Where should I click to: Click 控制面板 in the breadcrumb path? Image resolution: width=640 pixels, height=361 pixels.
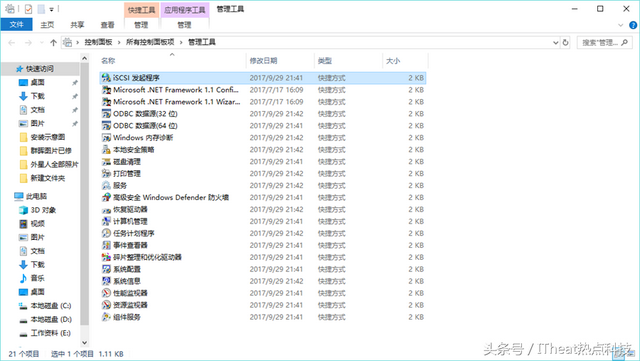point(98,42)
